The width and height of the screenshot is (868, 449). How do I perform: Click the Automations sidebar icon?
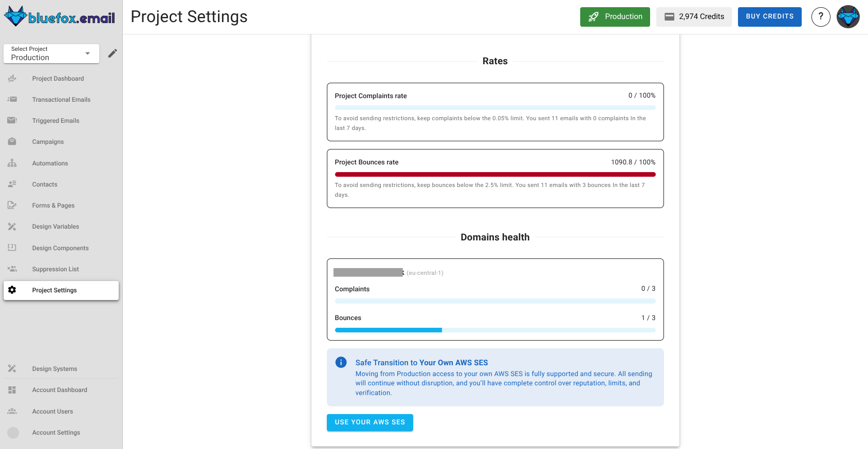pyautogui.click(x=12, y=163)
